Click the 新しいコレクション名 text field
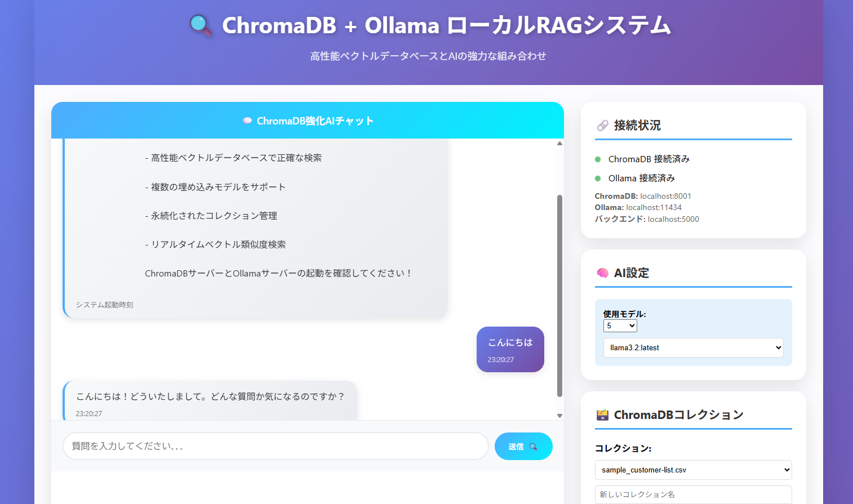Viewport: 853px width, 504px height. [693, 494]
